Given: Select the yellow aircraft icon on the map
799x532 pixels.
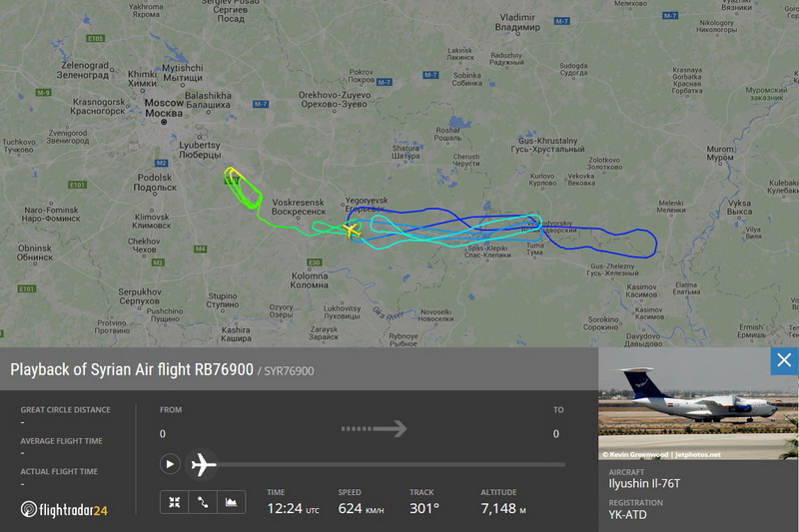Looking at the screenshot, I should pos(352,231).
